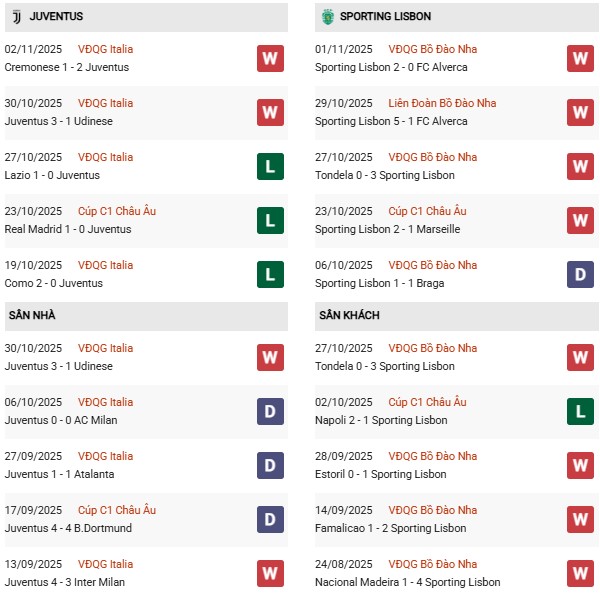Click the L badge for Napoli 2 - 1 Sporting Lisbon
This screenshot has width=600, height=593.
[x=580, y=411]
